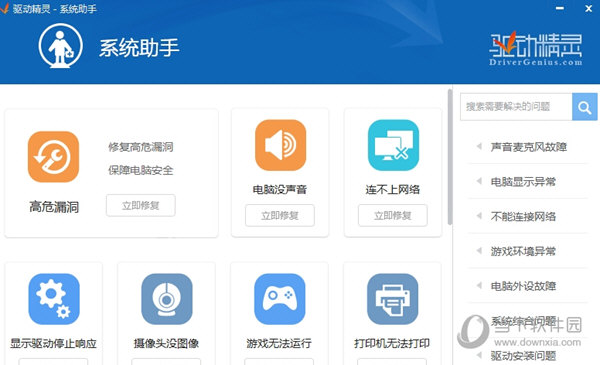Click the 电脑没声音 label
Screen dimensions: 600x365
coord(280,189)
